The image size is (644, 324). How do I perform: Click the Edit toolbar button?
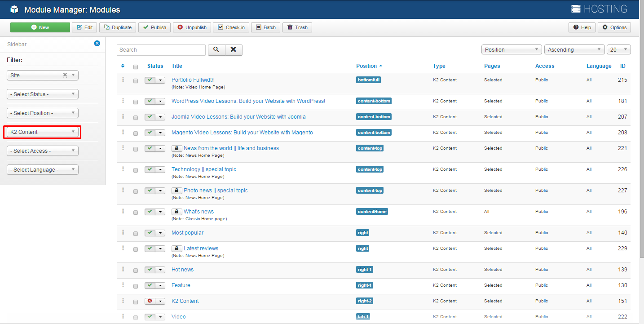coord(84,27)
